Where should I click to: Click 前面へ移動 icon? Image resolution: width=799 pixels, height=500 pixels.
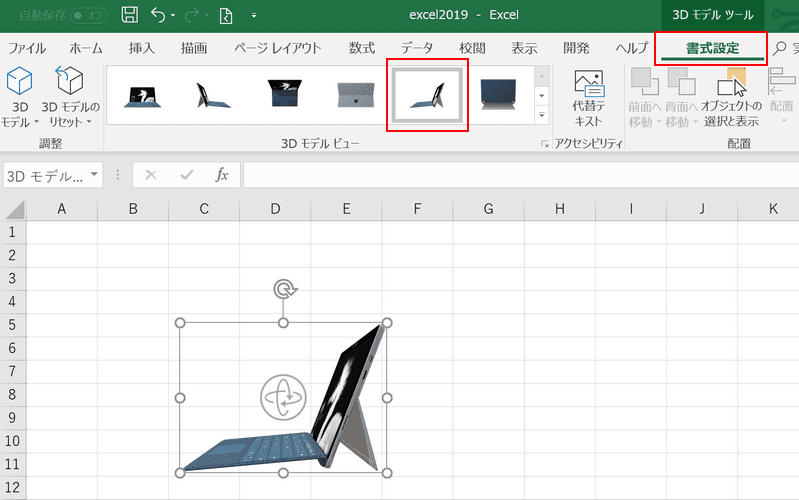tap(645, 82)
